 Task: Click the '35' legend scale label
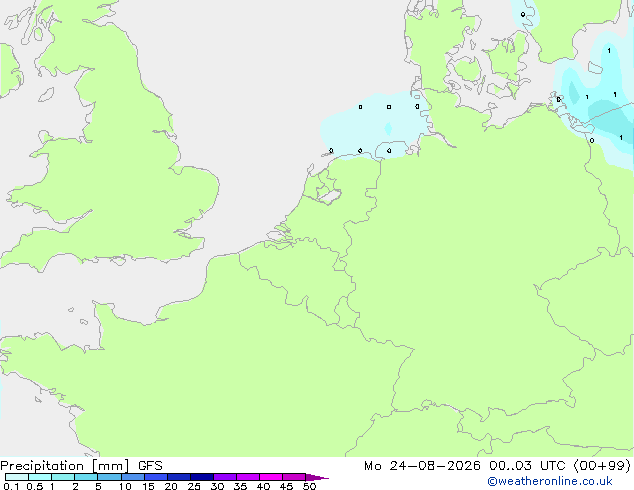coord(240,486)
